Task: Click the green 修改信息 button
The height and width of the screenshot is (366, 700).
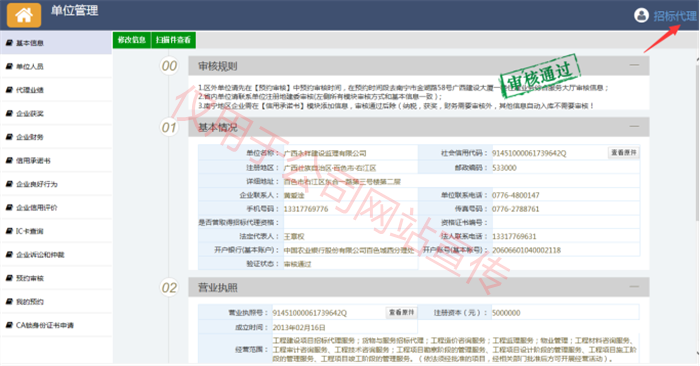Action: (x=132, y=40)
